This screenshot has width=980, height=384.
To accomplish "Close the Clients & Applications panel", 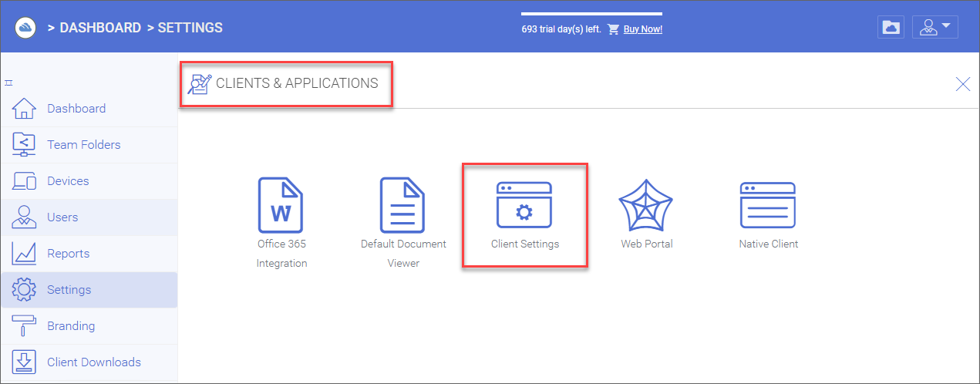I will point(963,84).
